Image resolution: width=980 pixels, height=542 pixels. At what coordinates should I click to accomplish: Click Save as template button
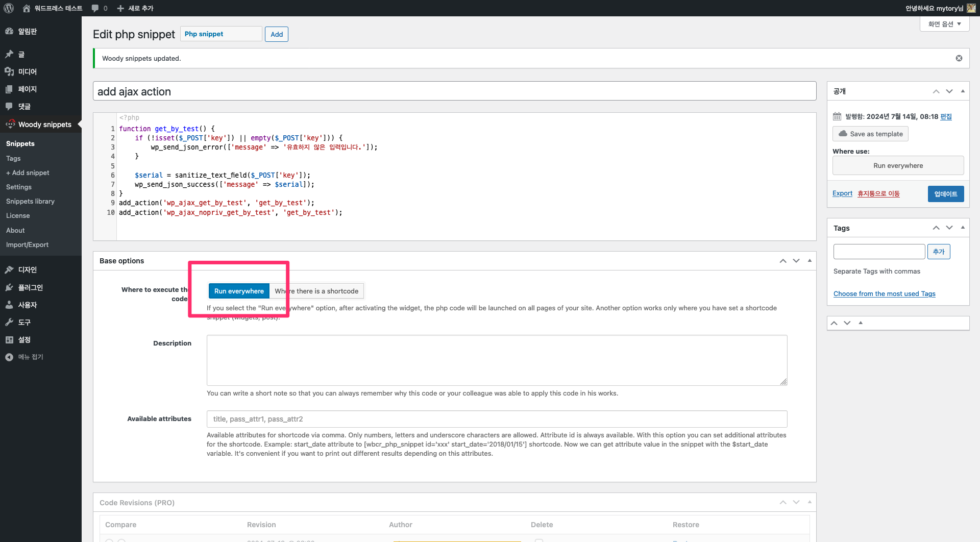tap(870, 134)
